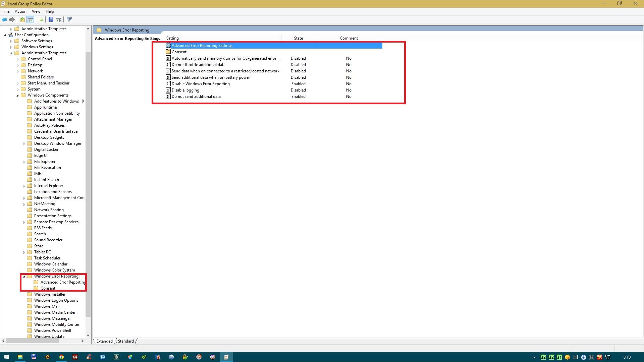Click the blue Back arrow in toolbar
Image resolution: width=644 pixels, height=362 pixels.
pos(4,20)
